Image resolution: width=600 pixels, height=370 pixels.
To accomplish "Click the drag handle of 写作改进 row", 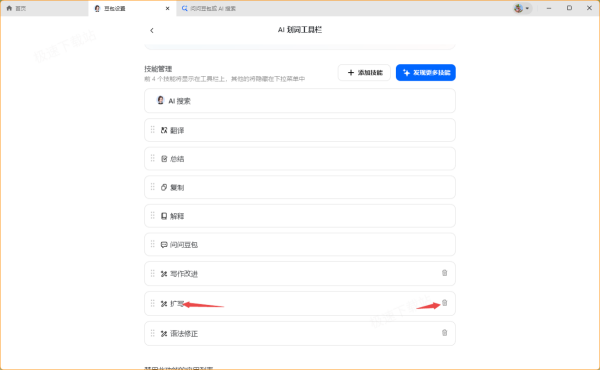I will pos(153,273).
